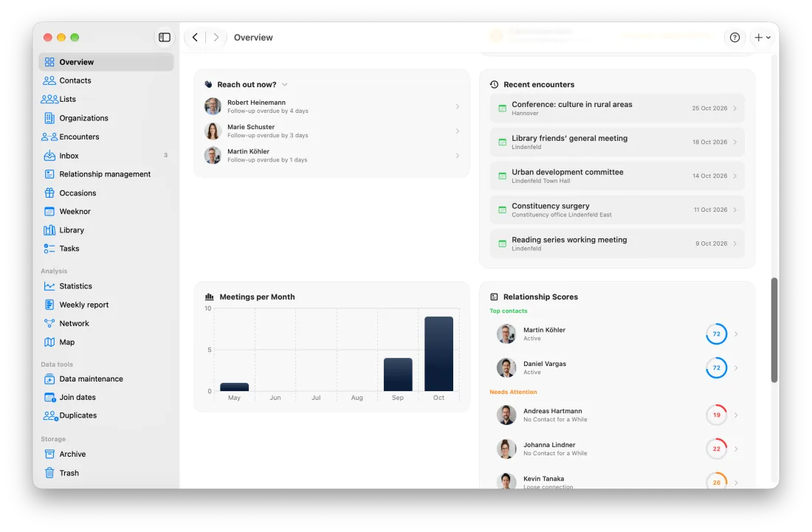Click the Duplicates icon
Viewport: 812px width, 532px height.
tap(50, 415)
